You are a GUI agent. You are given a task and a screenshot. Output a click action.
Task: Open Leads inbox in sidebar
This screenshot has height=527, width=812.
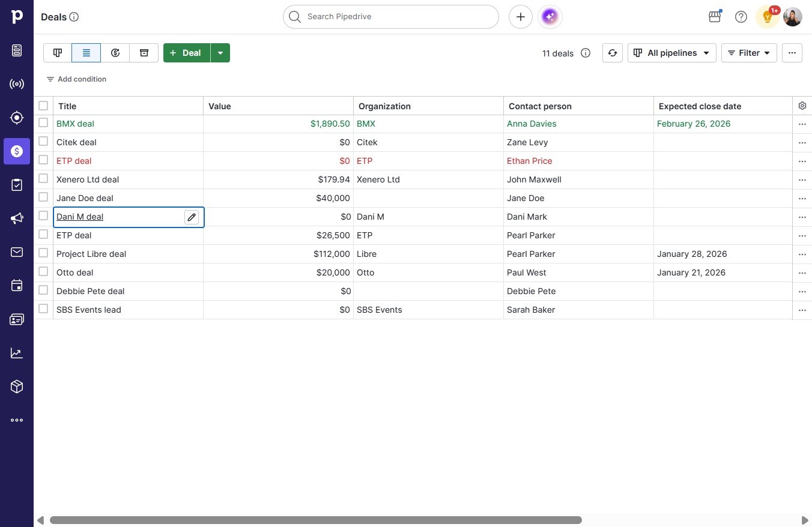click(x=17, y=50)
